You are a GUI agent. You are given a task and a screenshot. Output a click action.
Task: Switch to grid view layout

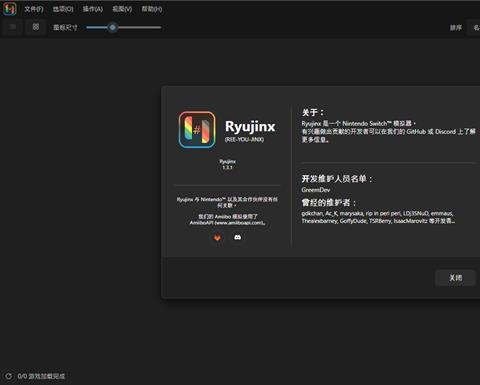tap(36, 27)
